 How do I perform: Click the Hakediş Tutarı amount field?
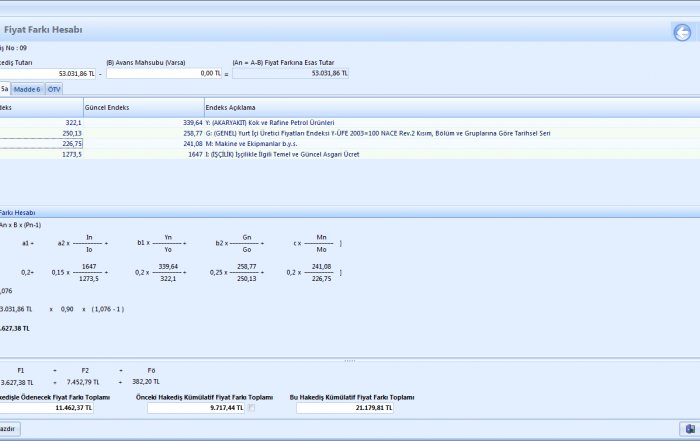click(48, 73)
